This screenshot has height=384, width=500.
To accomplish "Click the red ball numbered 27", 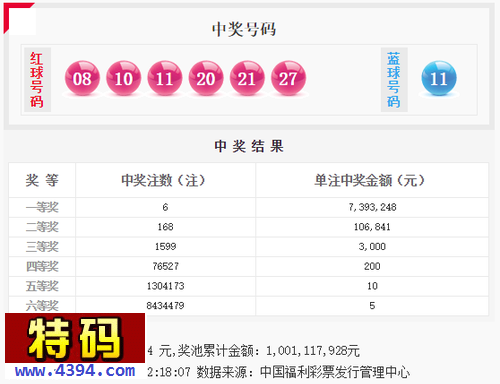I will pos(288,78).
